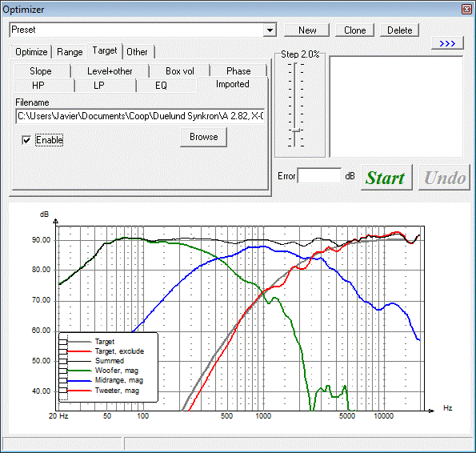Click the Clone preset button

(x=354, y=30)
